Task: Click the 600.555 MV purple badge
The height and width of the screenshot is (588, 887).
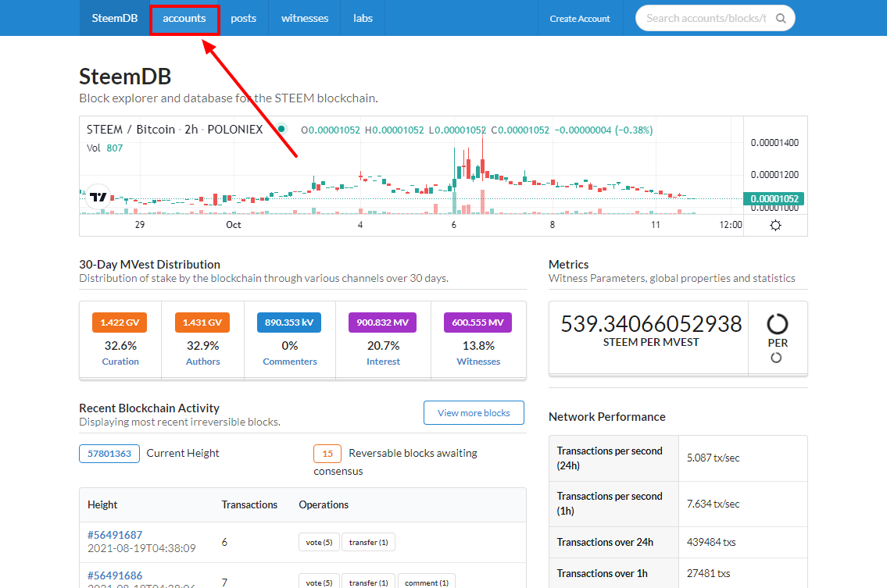Action: (x=477, y=323)
